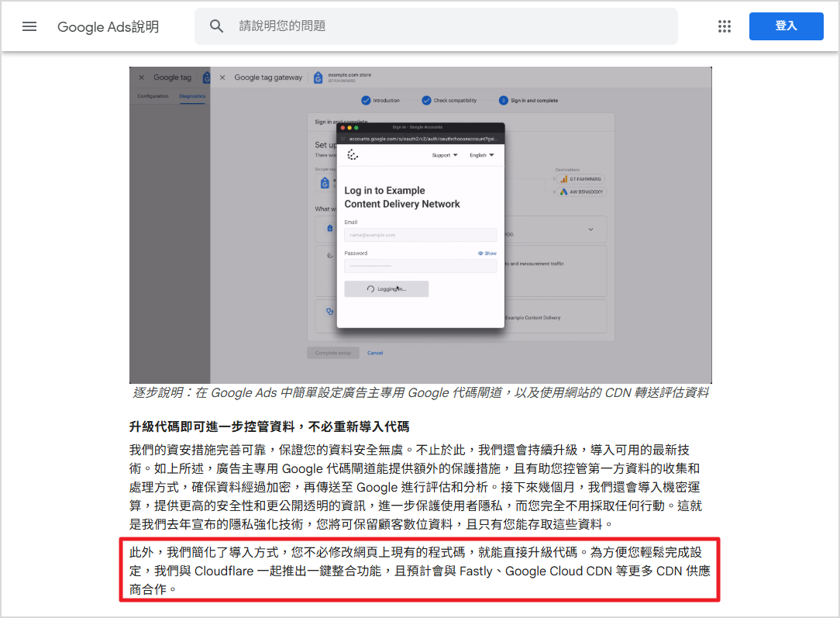Open the Diagnostics tab
840x618 pixels.
[192, 96]
